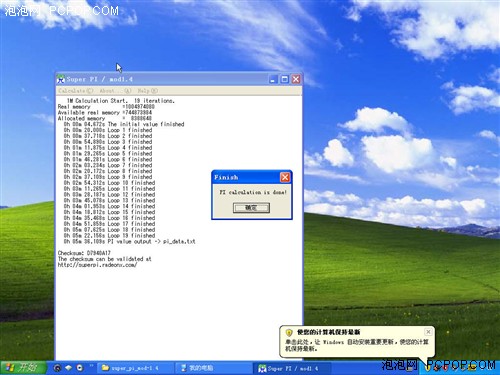This screenshot has width=500, height=375.
Task: Open the Help menu in Super PI
Action: (x=147, y=91)
